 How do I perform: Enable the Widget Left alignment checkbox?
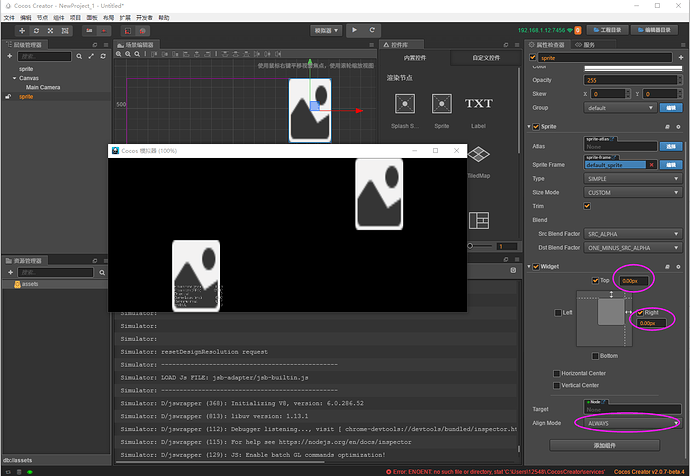(558, 313)
